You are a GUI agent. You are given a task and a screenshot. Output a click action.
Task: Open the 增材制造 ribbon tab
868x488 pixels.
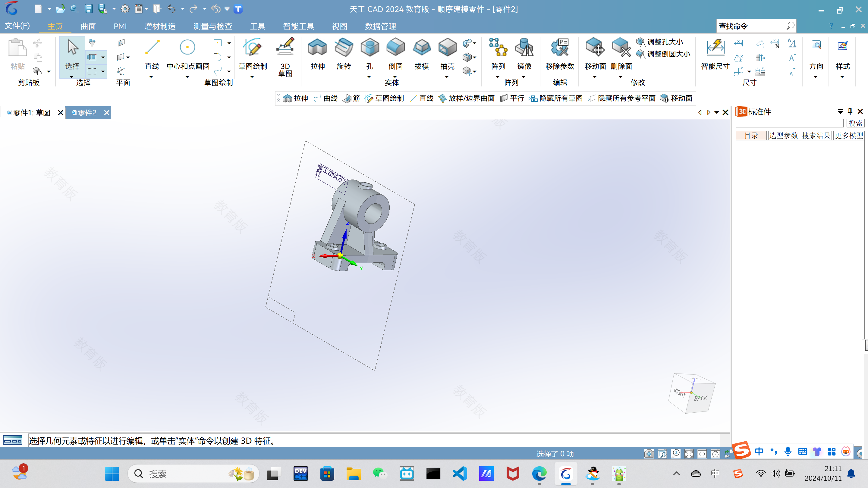(160, 26)
